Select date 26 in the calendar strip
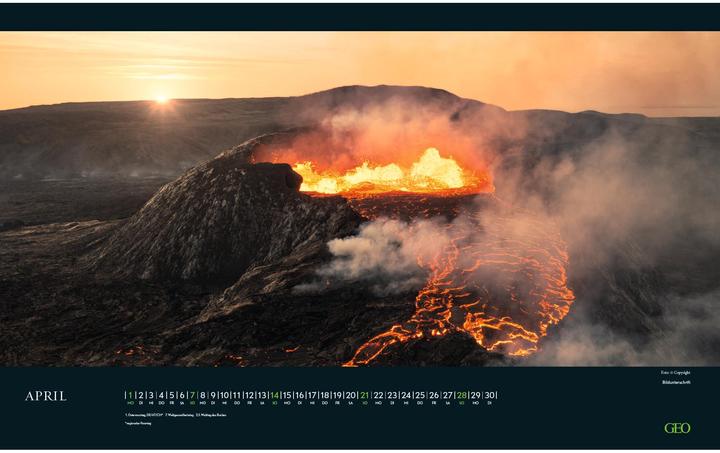This screenshot has height=453, width=720. (x=434, y=395)
